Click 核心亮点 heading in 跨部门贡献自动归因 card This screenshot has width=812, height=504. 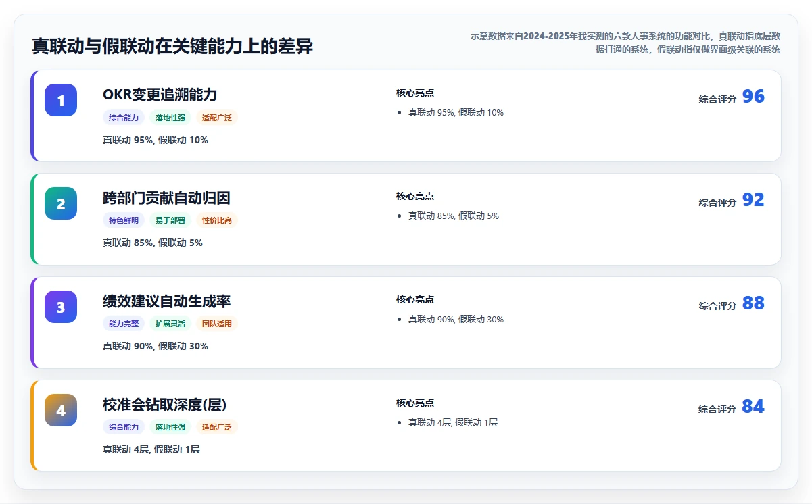pos(415,197)
